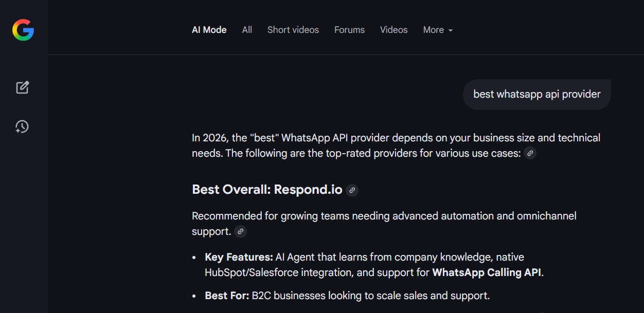
Task: Switch to the AI Mode tab
Action: click(209, 30)
